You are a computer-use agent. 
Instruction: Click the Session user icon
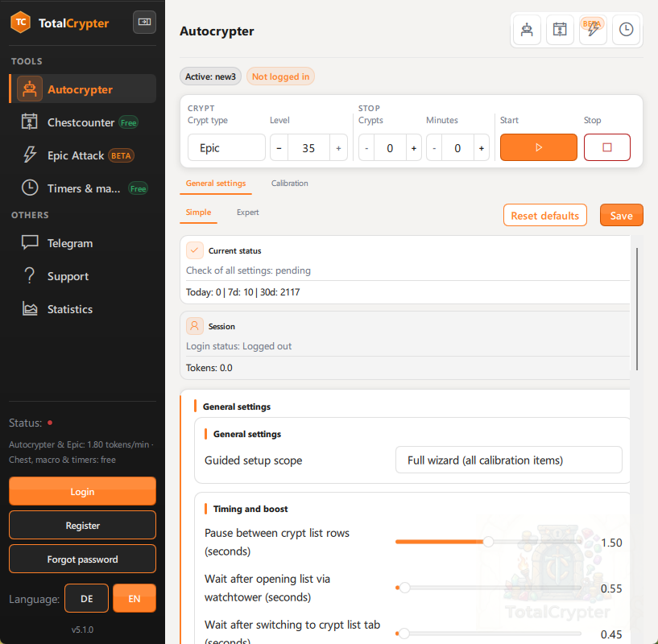(195, 326)
